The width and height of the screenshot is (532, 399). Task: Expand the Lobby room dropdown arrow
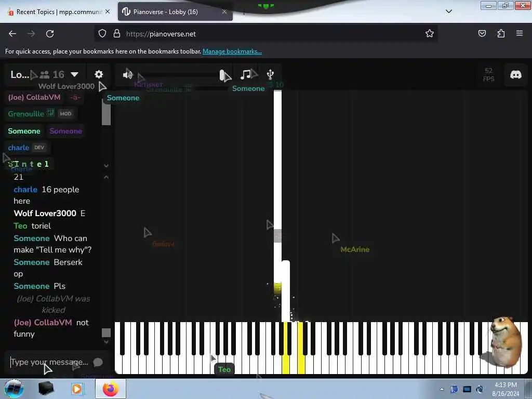pos(75,74)
